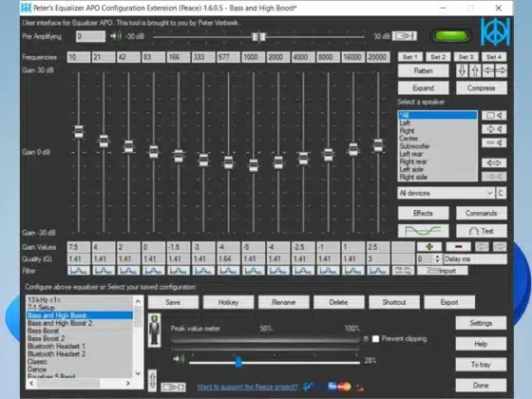This screenshot has height=399, width=532.
Task: Click the configuration list right scroll arrow
Action: 128,384
